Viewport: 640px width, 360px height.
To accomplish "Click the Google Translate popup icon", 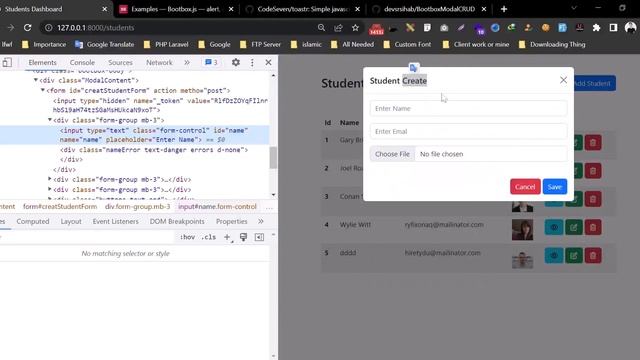I will pos(413,68).
